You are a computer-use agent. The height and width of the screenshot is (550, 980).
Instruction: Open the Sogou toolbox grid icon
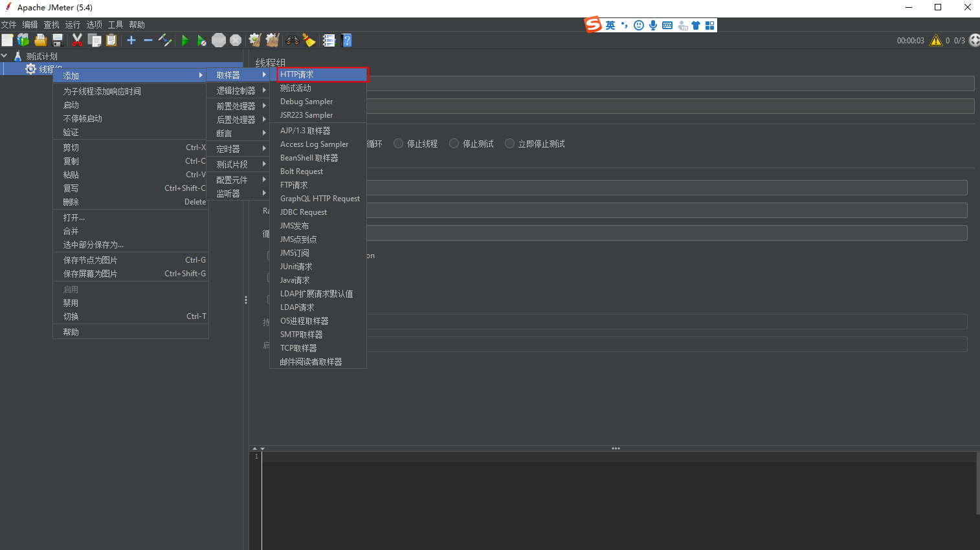coord(710,25)
